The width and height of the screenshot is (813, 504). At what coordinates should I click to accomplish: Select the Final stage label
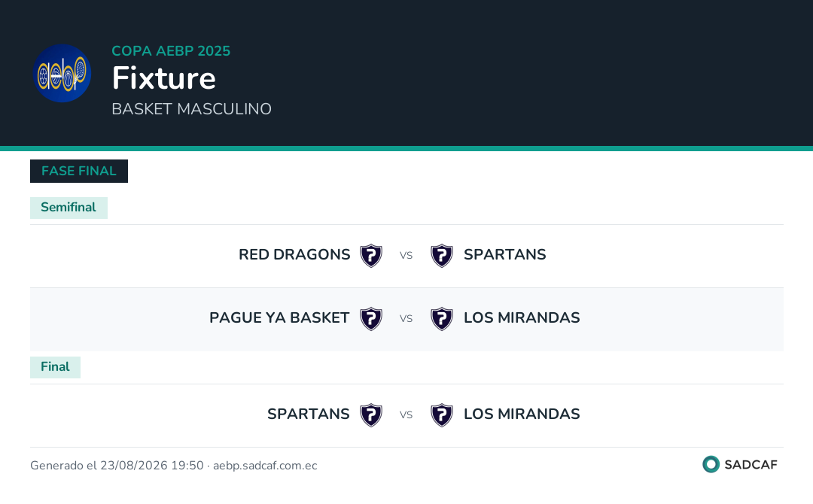[x=55, y=367]
